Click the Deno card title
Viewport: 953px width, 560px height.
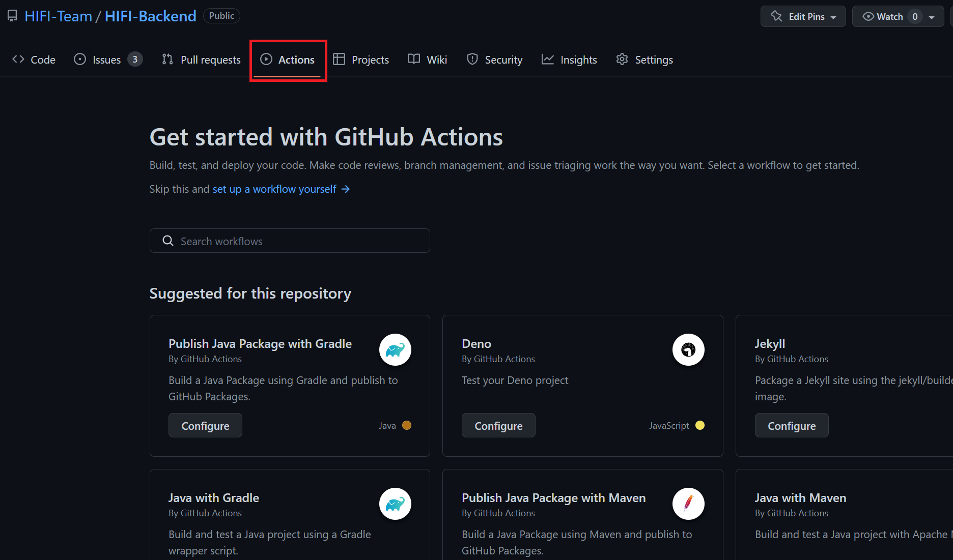click(x=476, y=344)
